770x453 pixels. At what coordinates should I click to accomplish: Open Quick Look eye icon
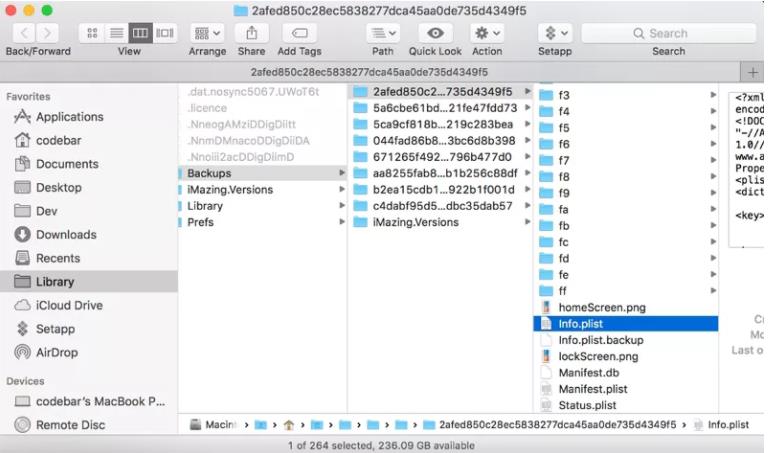[435, 33]
